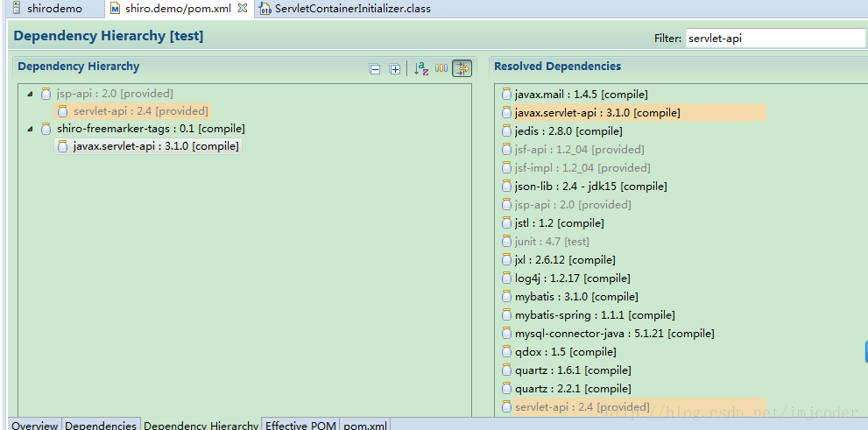Select jsp-api : 2.0 in Resolved Dependencies
Screen dimensions: 868x430
coord(573,204)
